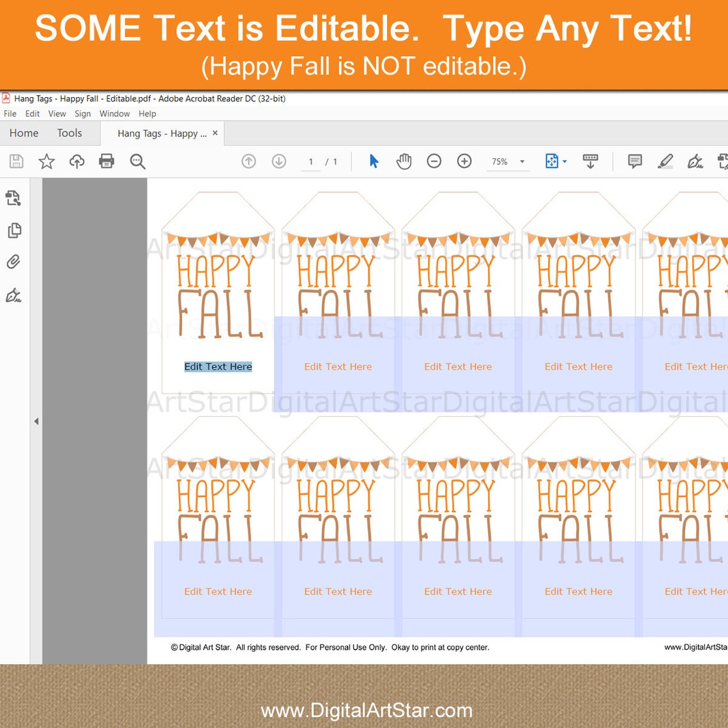The height and width of the screenshot is (728, 728).
Task: Select the Hand tool
Action: [x=404, y=161]
